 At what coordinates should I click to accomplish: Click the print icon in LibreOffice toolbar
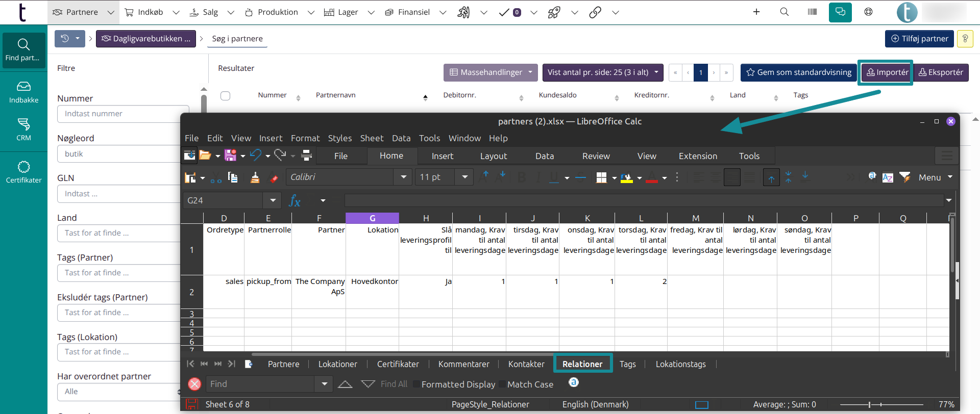306,155
